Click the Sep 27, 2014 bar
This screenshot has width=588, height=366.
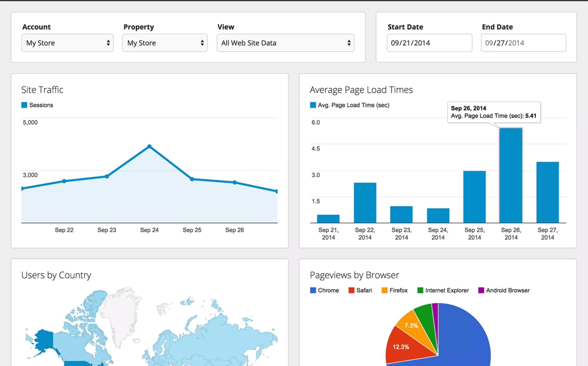(x=547, y=192)
